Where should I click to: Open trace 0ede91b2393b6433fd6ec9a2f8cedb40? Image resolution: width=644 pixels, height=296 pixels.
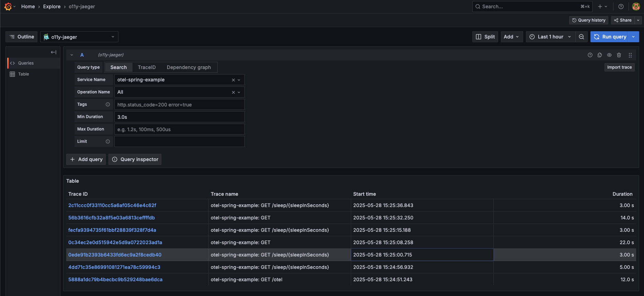point(115,255)
